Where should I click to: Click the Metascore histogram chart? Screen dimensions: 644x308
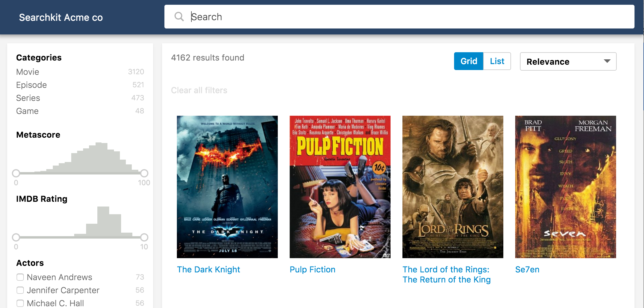pyautogui.click(x=80, y=158)
